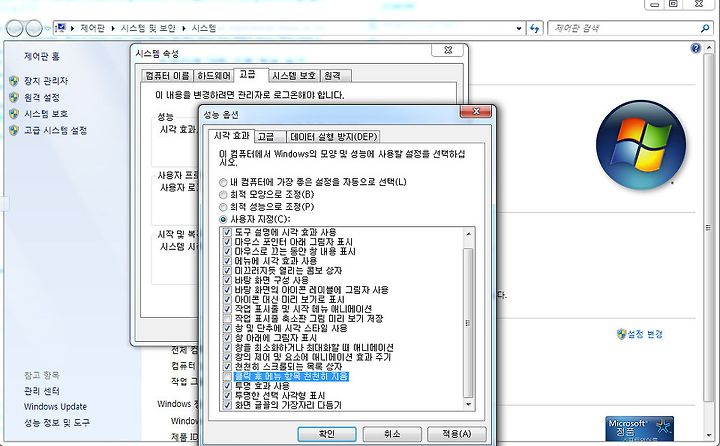Select 사용자 지정 radio button

[x=223, y=220]
